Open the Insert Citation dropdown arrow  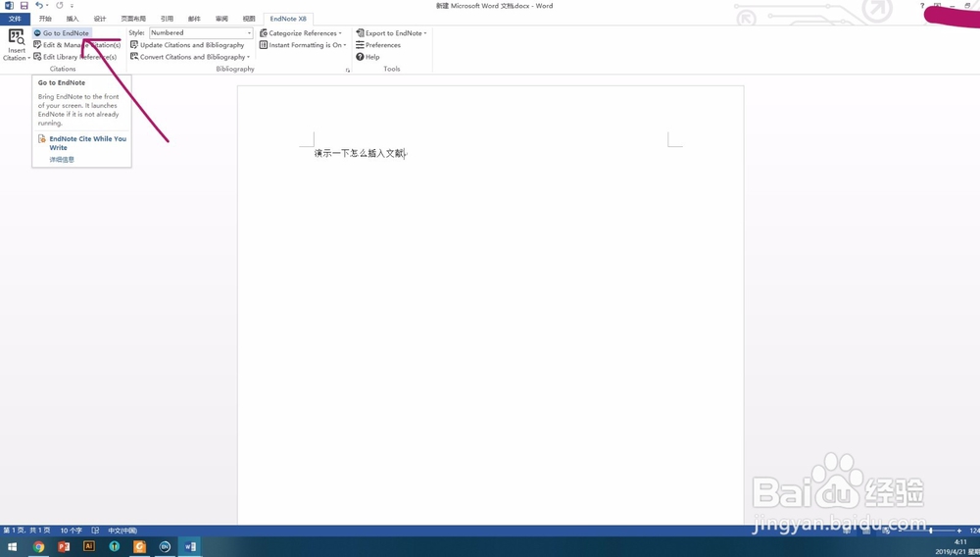tap(28, 58)
